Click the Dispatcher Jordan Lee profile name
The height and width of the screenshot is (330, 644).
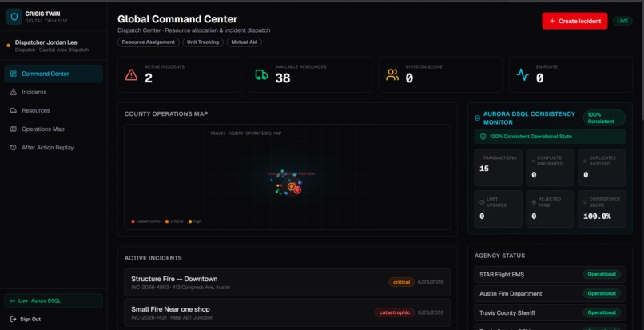pyautogui.click(x=46, y=42)
